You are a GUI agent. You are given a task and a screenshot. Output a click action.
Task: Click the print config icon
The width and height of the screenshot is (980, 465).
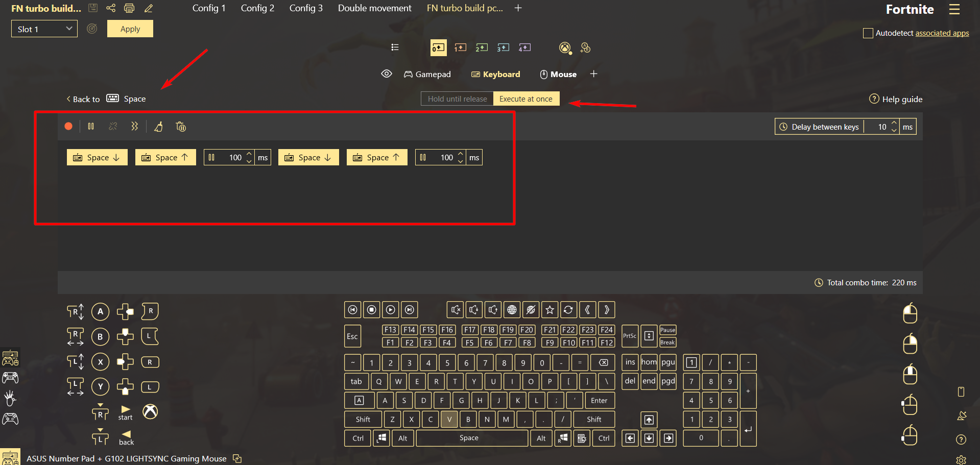129,8
